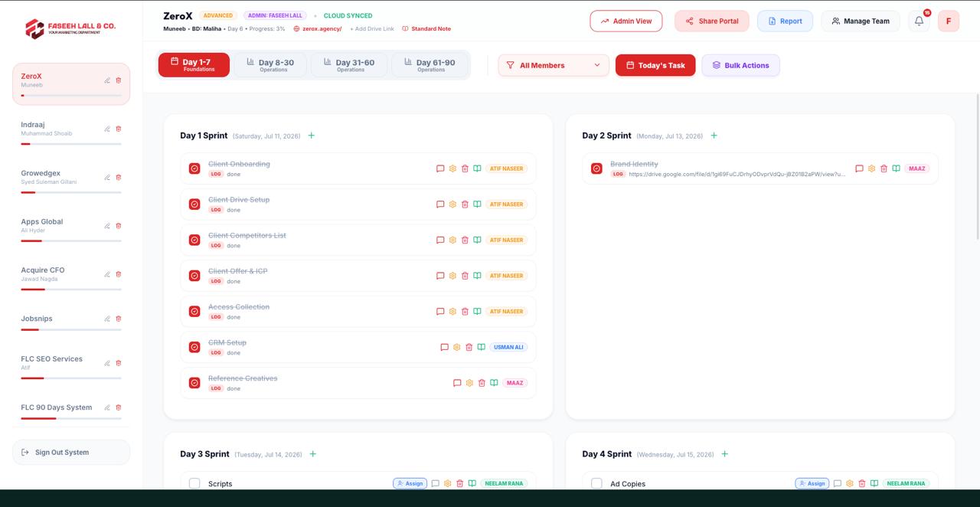Screen dimensions: 980x507
Task: Uncheck the completed CRM Setup task
Action: (x=194, y=347)
